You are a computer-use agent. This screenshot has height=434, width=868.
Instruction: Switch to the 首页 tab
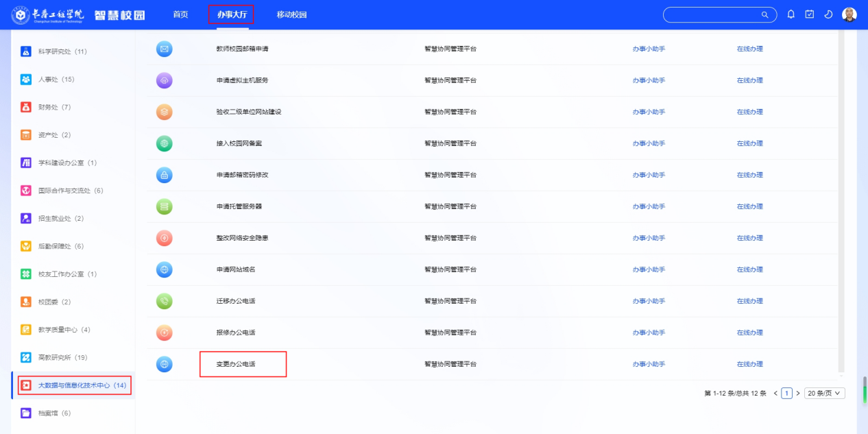point(180,14)
